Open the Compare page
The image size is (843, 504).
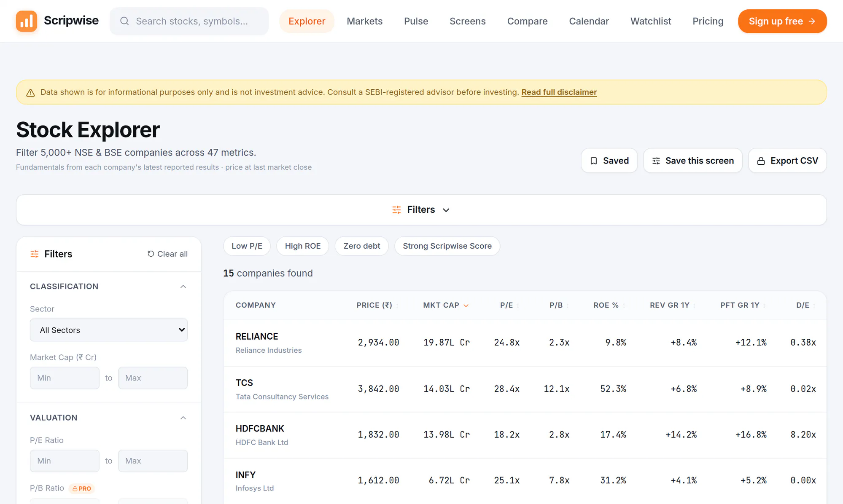pos(528,21)
